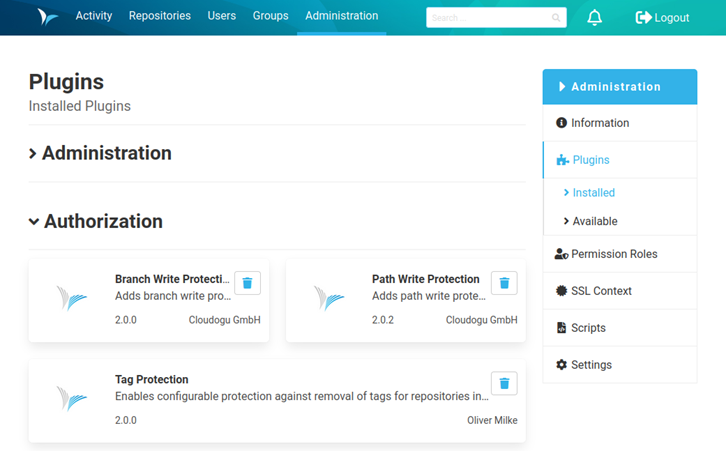Click the search magnifier icon
This screenshot has width=726, height=451.
(x=556, y=18)
